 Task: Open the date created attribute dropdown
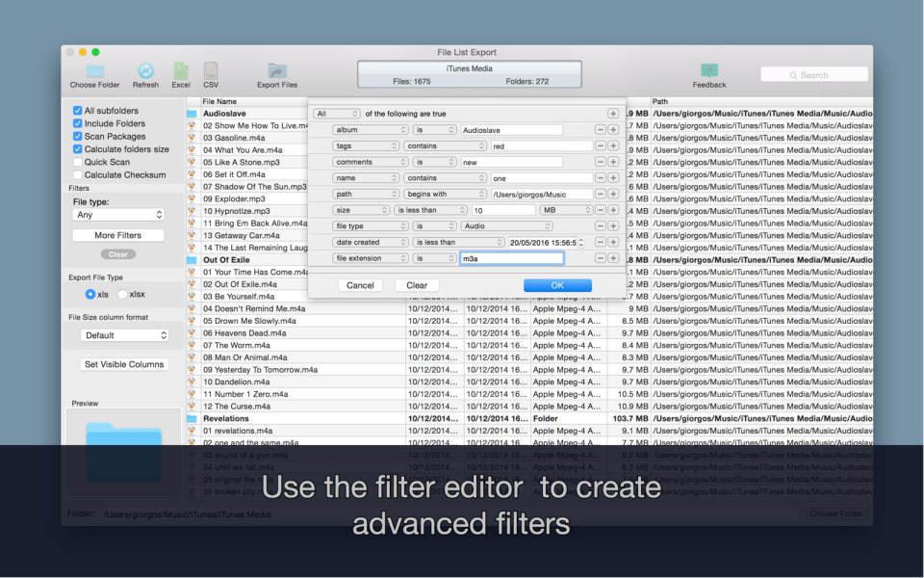click(370, 242)
